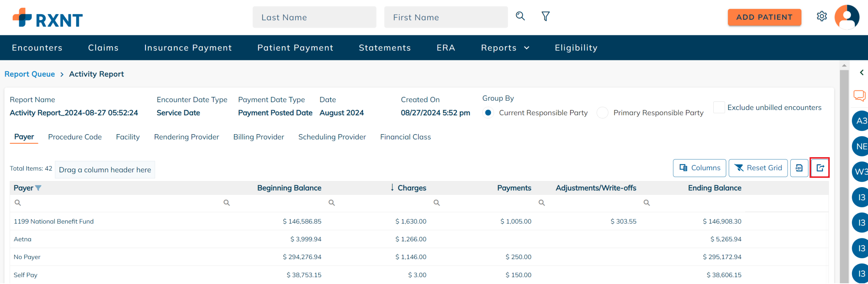Open the user profile avatar
The width and height of the screenshot is (868, 284).
(847, 17)
